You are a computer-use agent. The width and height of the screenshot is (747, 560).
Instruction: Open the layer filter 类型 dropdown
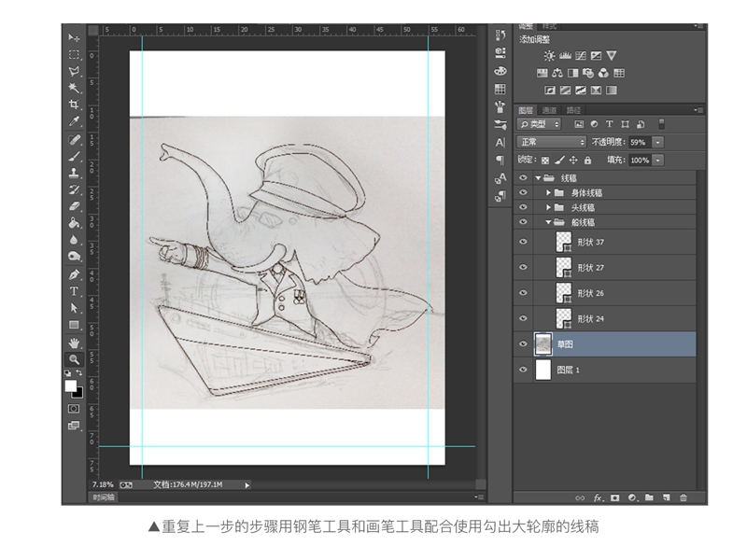(x=539, y=124)
